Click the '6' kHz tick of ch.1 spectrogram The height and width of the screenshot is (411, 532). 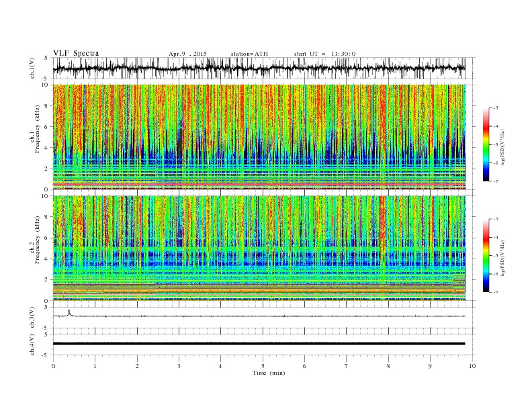47,127
